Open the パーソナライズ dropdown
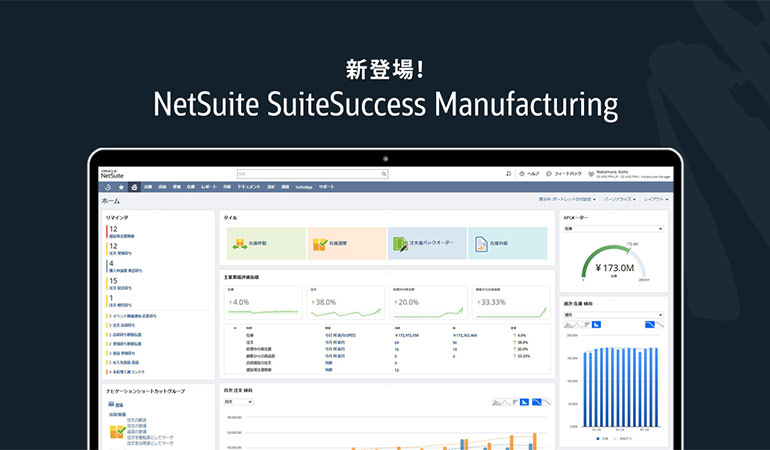Viewport: 770px width, 450px height. point(620,199)
